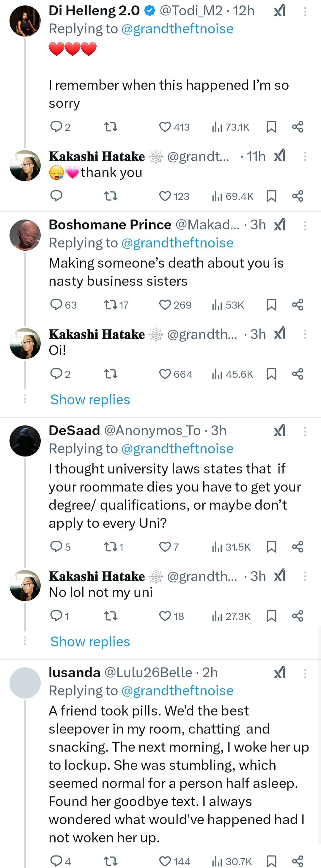Expand Show replies under Kakashi's 'Oi!'
Viewport: 321px width, 868px height.
[x=90, y=400]
